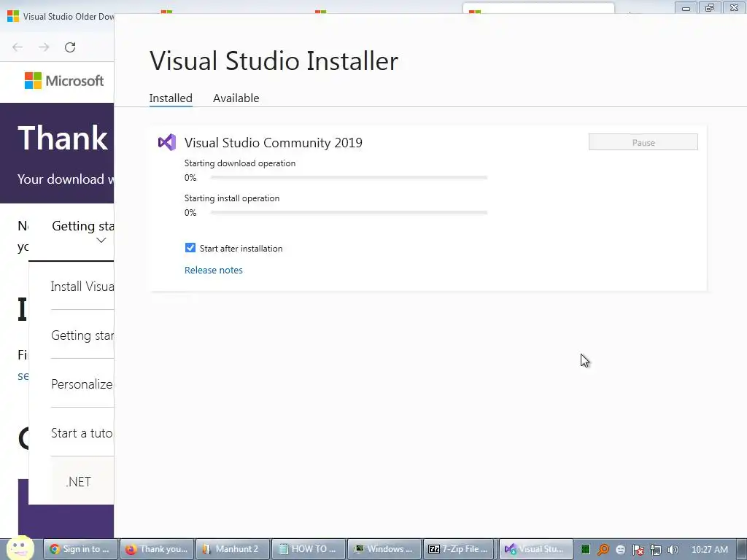747x560 pixels.
Task: Open the Release notes link
Action: pos(214,270)
